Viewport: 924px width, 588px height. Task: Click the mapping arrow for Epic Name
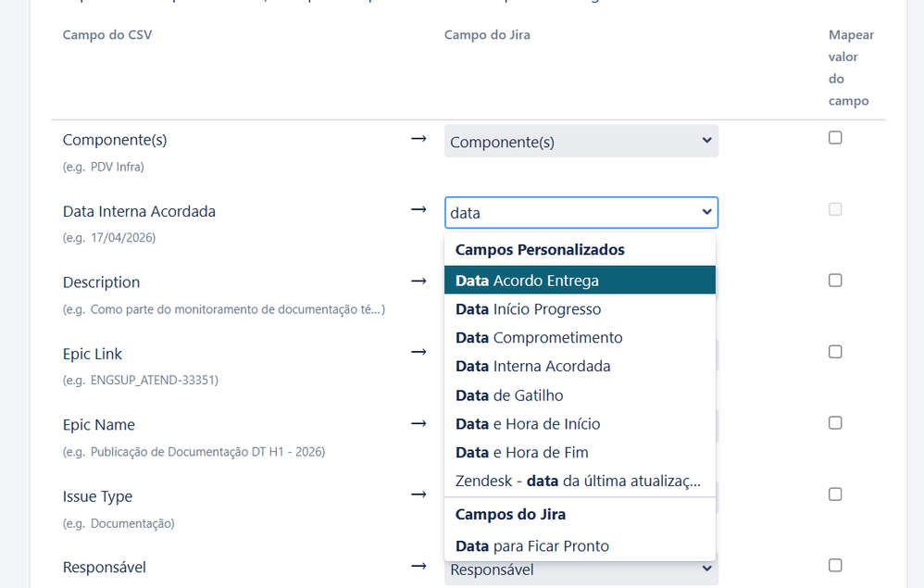419,423
